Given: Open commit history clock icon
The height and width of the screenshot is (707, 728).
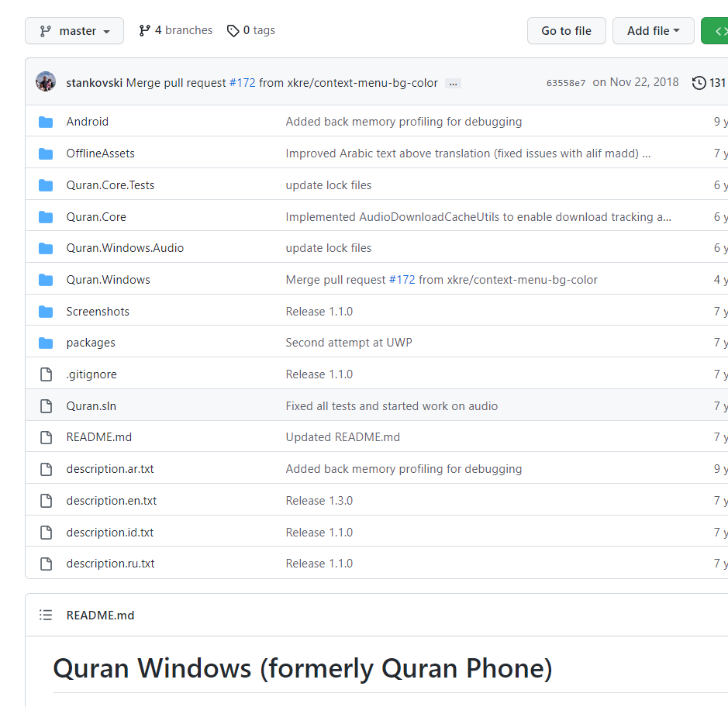Looking at the screenshot, I should click(699, 83).
